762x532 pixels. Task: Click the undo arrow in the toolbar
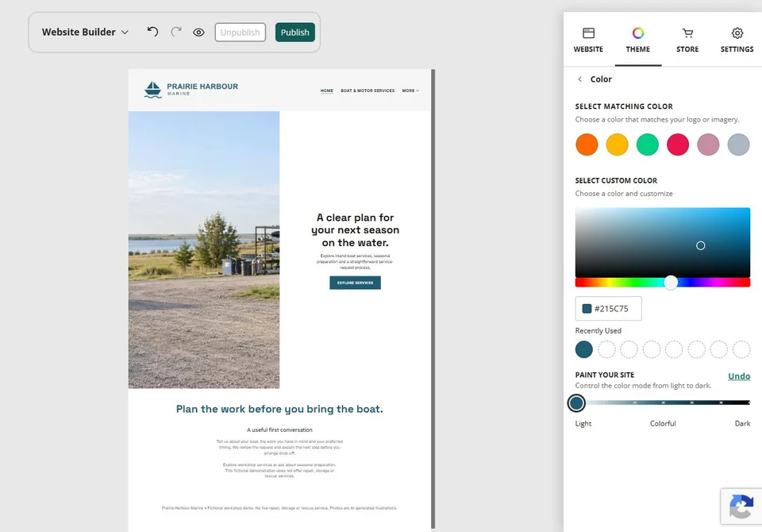click(x=152, y=32)
